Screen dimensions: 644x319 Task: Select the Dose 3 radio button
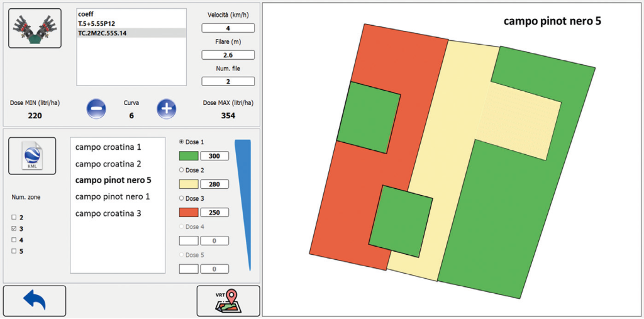point(182,198)
